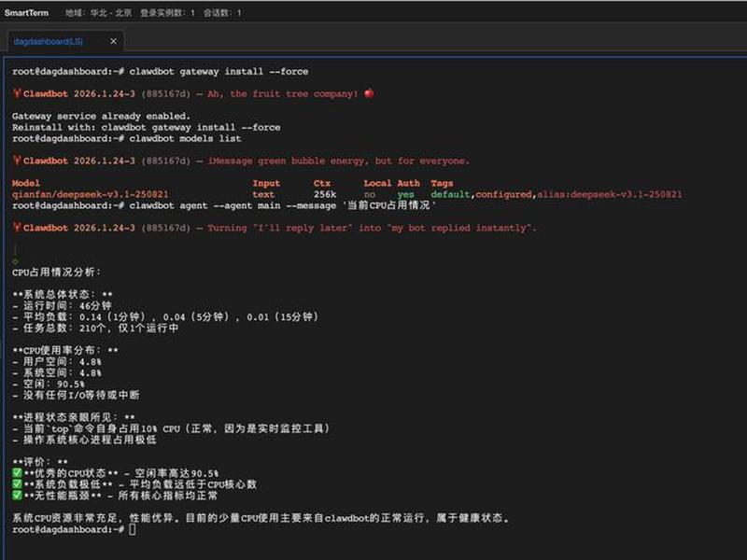This screenshot has height=560, width=747.
Task: Click the SmartTerm app title
Action: coord(26,13)
